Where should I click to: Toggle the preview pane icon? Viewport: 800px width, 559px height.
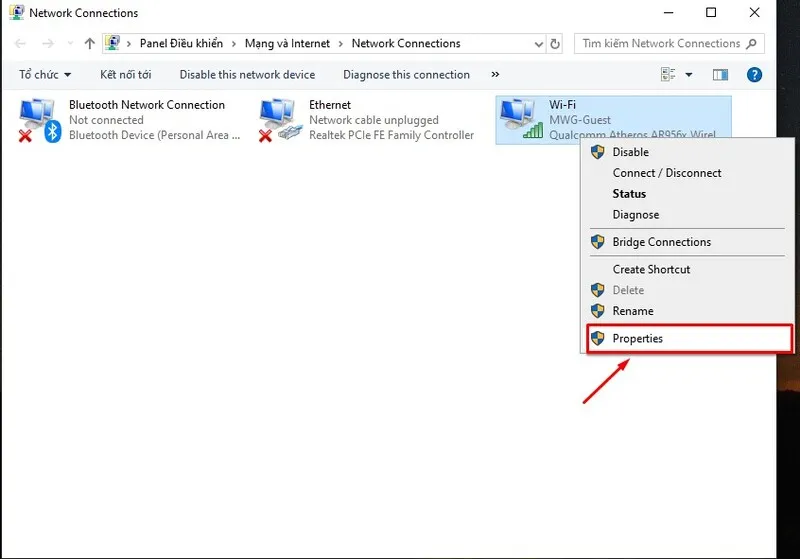point(720,75)
